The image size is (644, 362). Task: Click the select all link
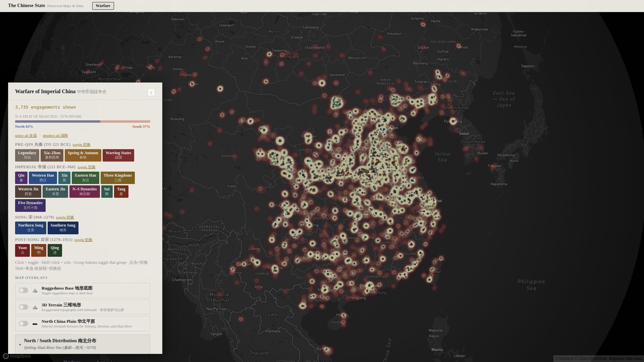tap(26, 136)
